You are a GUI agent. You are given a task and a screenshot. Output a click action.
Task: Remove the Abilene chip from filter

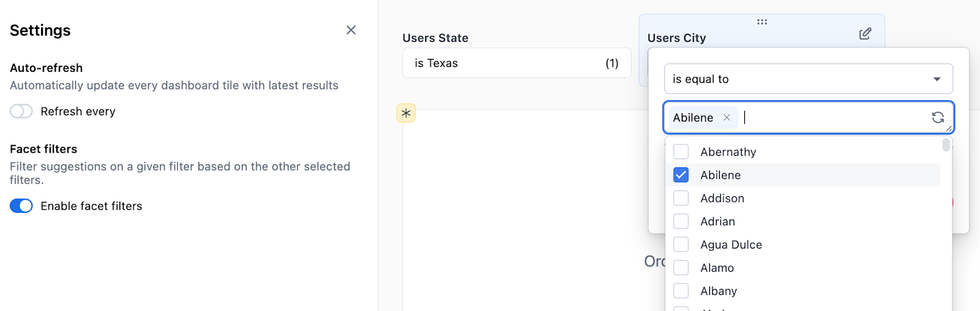pos(726,117)
